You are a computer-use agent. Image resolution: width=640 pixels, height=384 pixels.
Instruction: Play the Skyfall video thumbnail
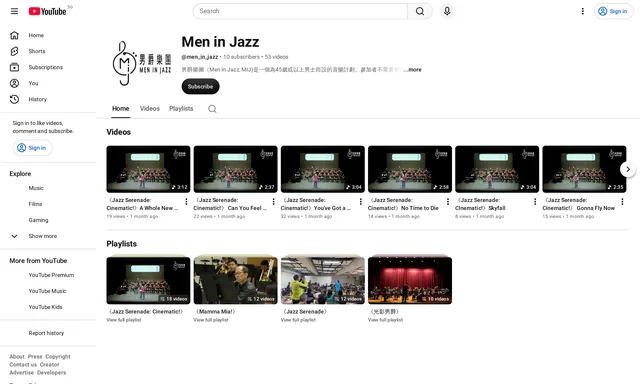pos(497,169)
